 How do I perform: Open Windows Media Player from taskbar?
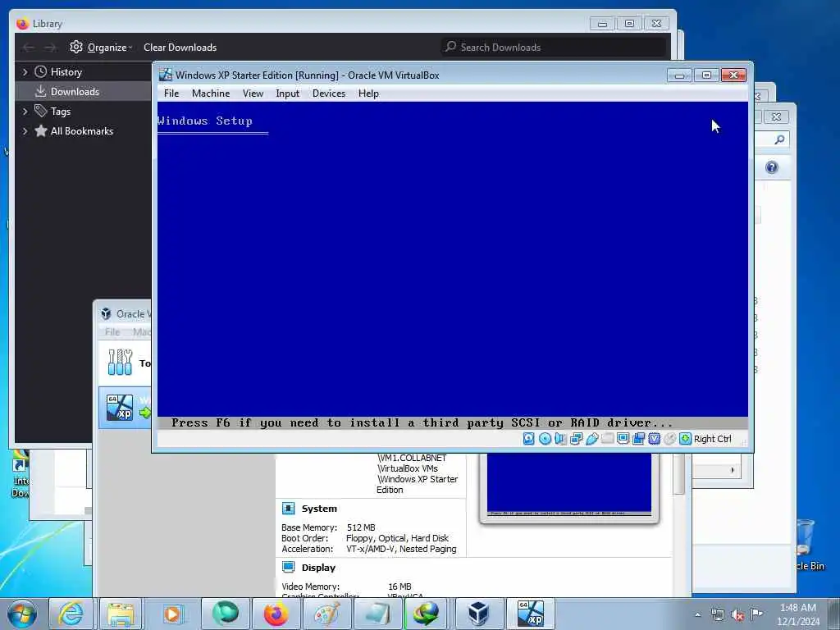(x=172, y=614)
